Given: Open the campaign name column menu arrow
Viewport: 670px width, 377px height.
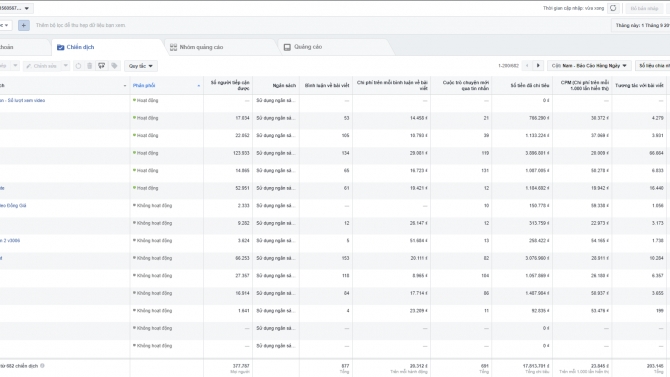Looking at the screenshot, I should (x=125, y=86).
